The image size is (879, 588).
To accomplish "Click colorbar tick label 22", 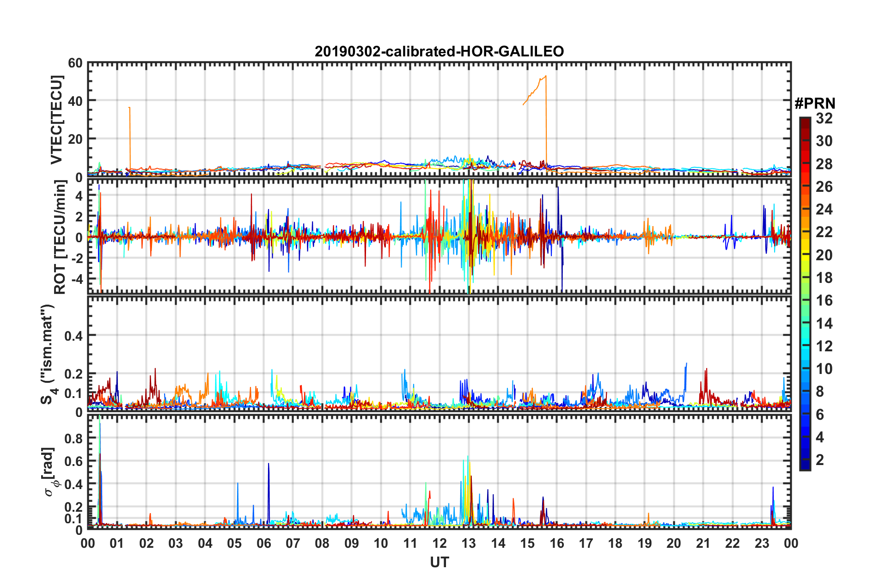I will tap(824, 232).
